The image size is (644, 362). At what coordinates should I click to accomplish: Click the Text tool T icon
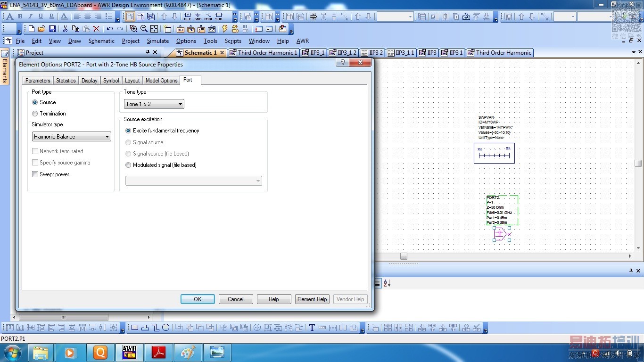pos(312,328)
